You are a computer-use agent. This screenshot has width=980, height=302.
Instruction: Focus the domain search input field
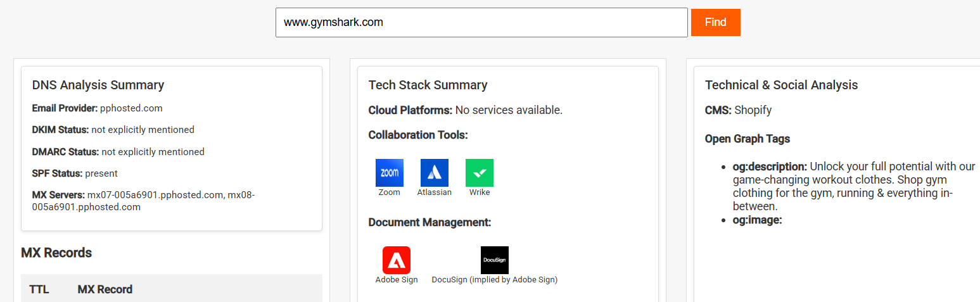[x=481, y=22]
